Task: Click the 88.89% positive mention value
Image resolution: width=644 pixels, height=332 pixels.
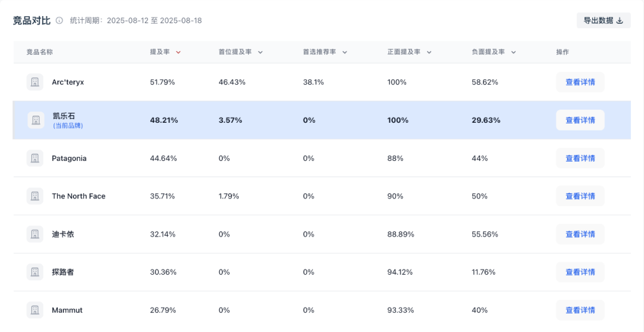Action: point(401,234)
